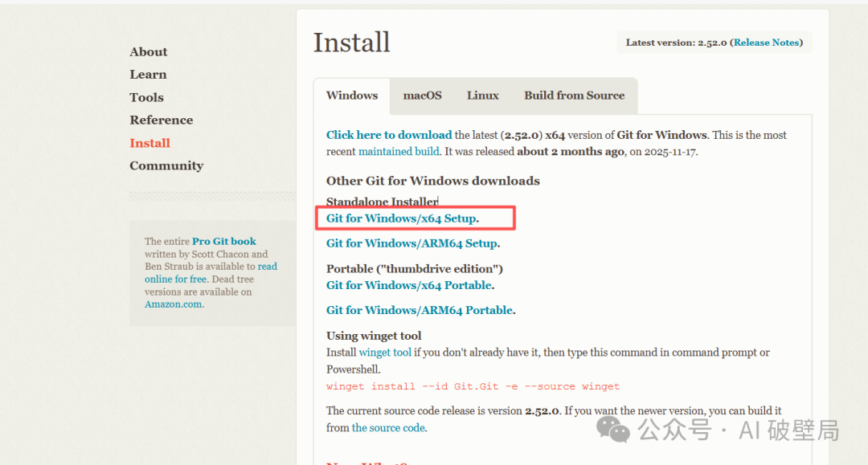Switch to the macOS tab
Screen dimensions: 868x465
423,96
